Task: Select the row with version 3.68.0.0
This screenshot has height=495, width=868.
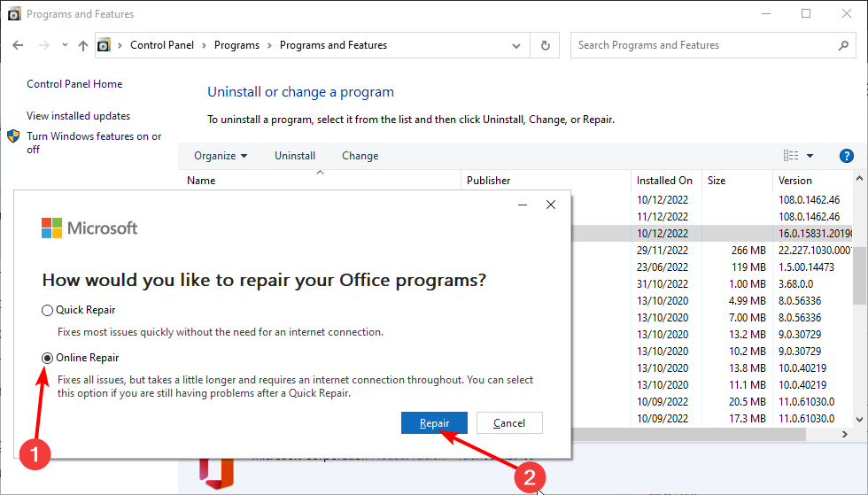Action: point(713,284)
